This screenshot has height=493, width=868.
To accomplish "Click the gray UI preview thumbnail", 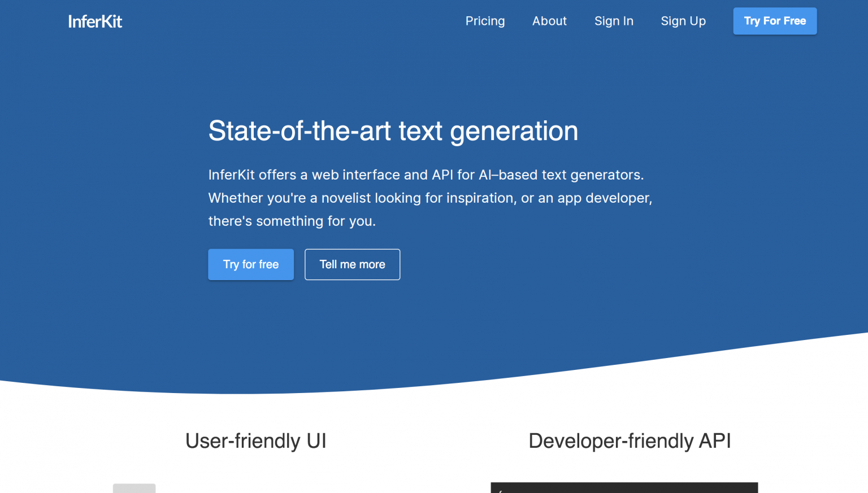I will tap(134, 488).
